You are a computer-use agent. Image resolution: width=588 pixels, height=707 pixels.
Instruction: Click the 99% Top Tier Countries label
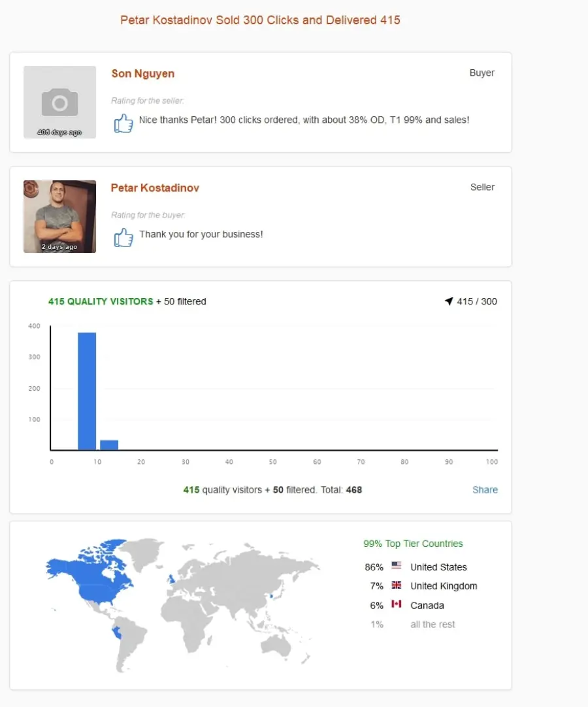click(x=413, y=544)
